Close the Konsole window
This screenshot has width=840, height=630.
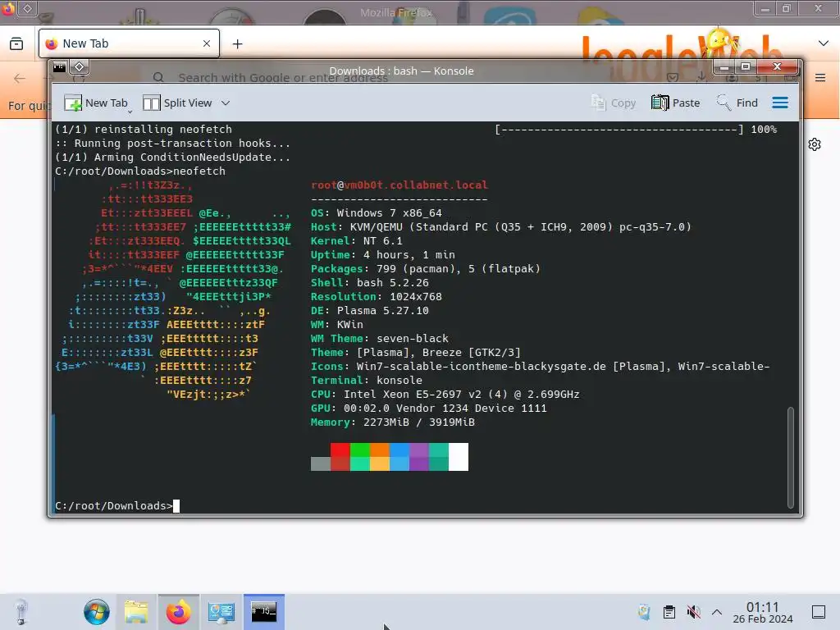[x=778, y=67]
